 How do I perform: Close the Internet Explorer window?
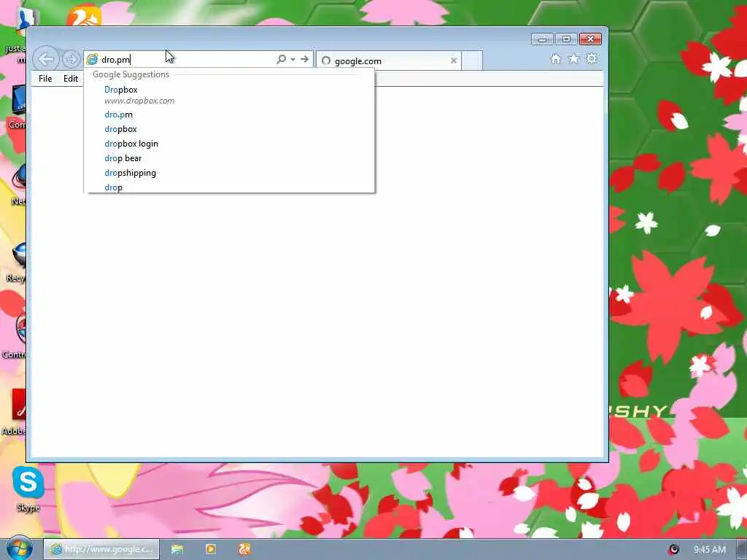(591, 39)
